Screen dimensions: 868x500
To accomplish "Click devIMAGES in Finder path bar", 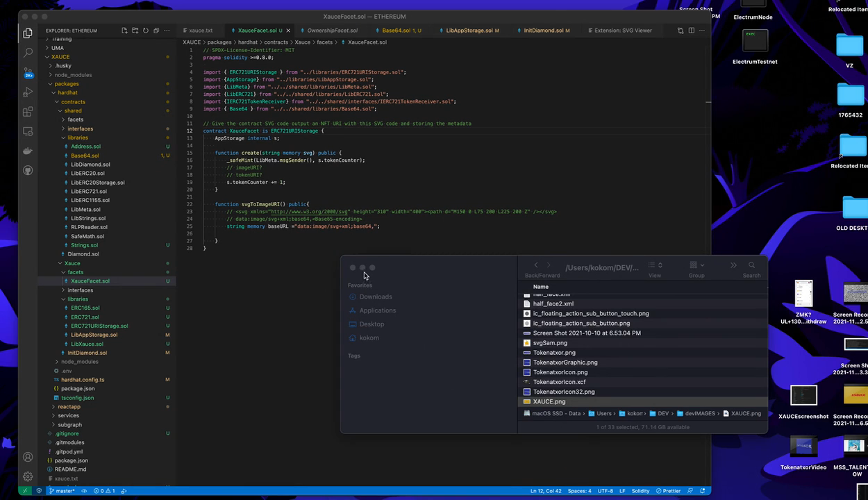I will click(696, 413).
